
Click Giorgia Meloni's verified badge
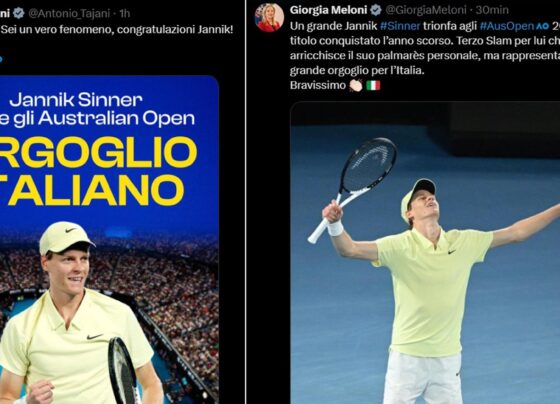tap(375, 10)
